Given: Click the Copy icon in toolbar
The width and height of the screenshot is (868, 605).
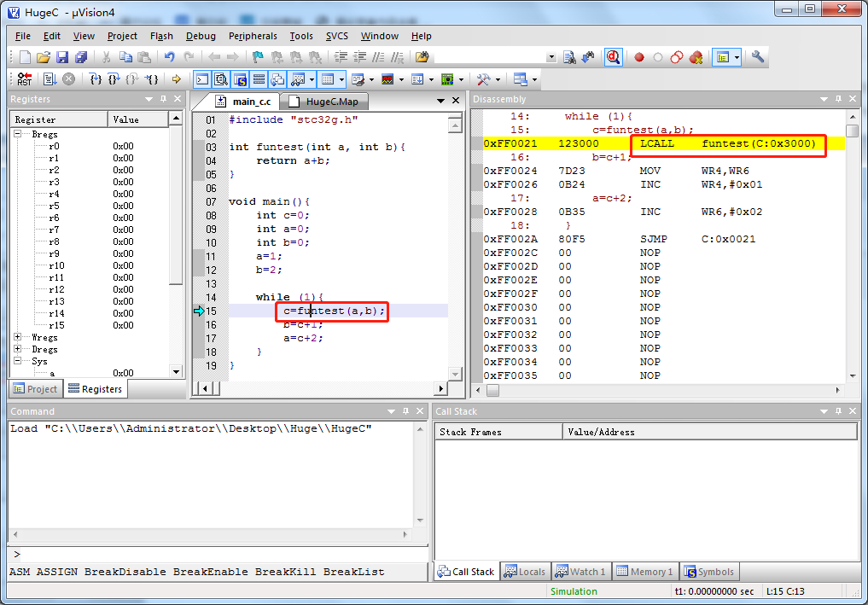Looking at the screenshot, I should coord(125,57).
